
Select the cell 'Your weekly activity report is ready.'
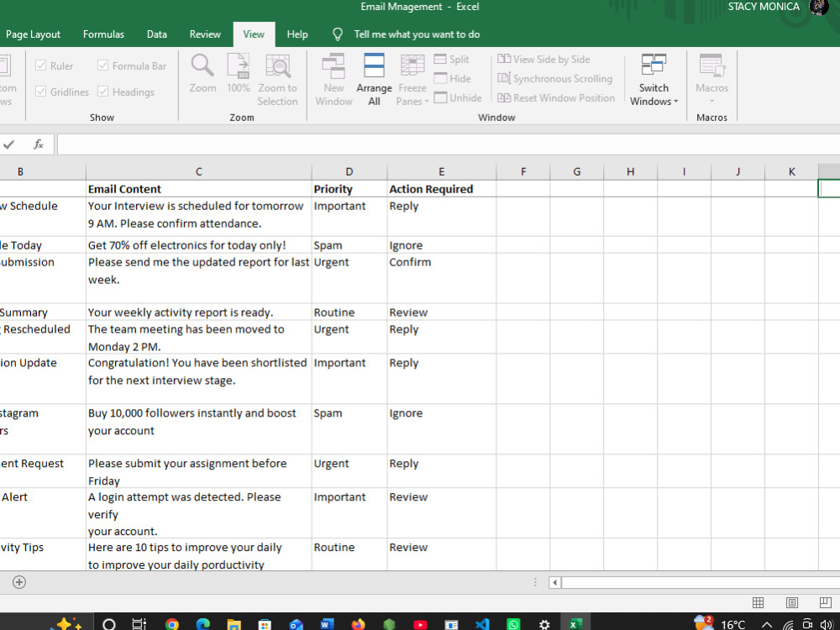click(199, 312)
